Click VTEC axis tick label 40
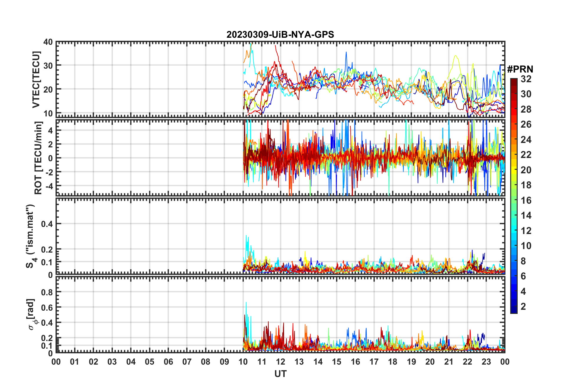The height and width of the screenshot is (392, 561). [48, 42]
